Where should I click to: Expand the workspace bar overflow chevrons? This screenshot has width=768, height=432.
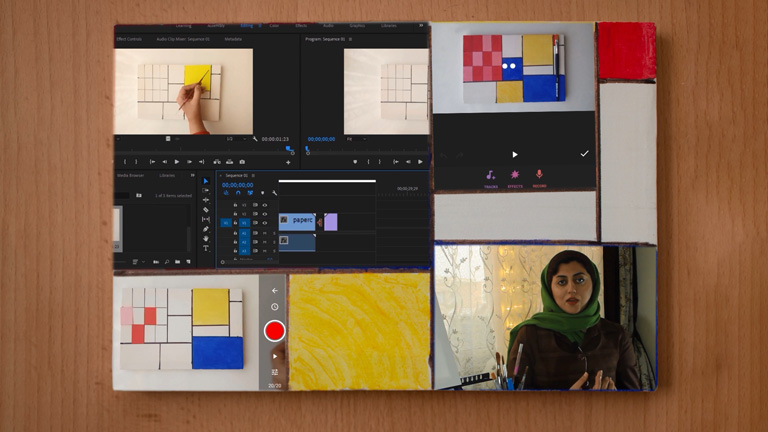coord(421,25)
